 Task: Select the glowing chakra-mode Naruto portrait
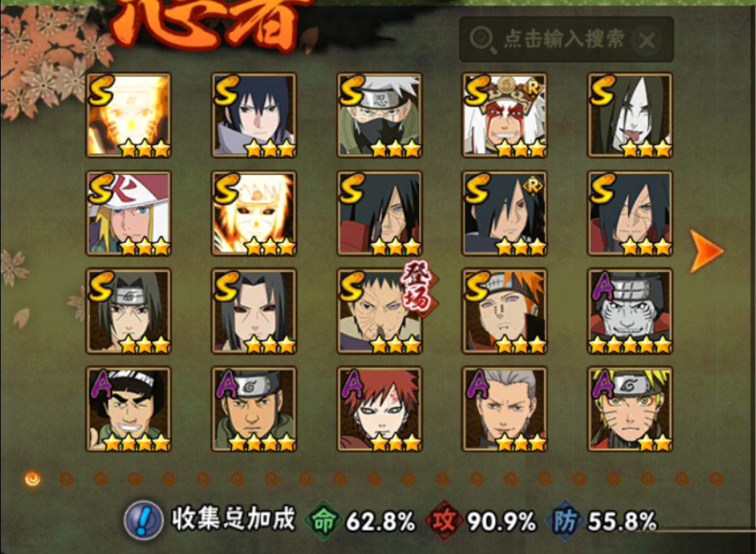click(129, 115)
